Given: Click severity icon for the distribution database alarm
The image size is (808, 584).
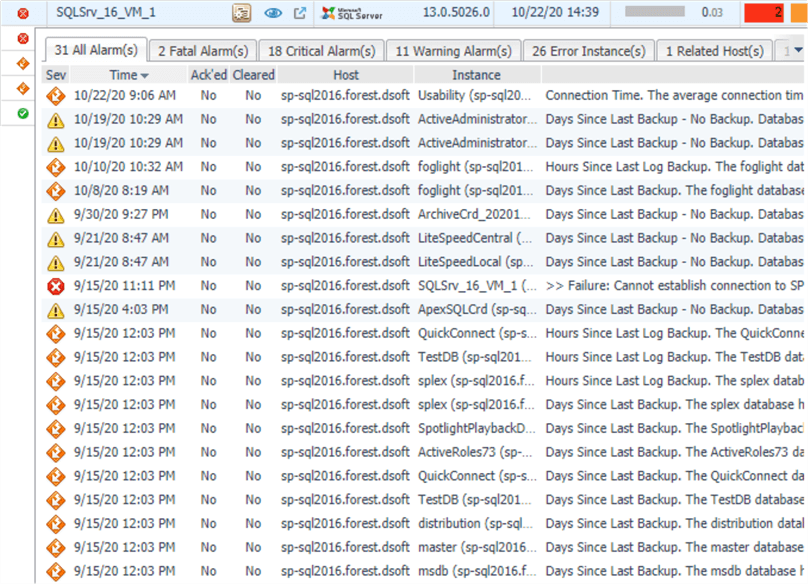Looking at the screenshot, I should tap(56, 524).
